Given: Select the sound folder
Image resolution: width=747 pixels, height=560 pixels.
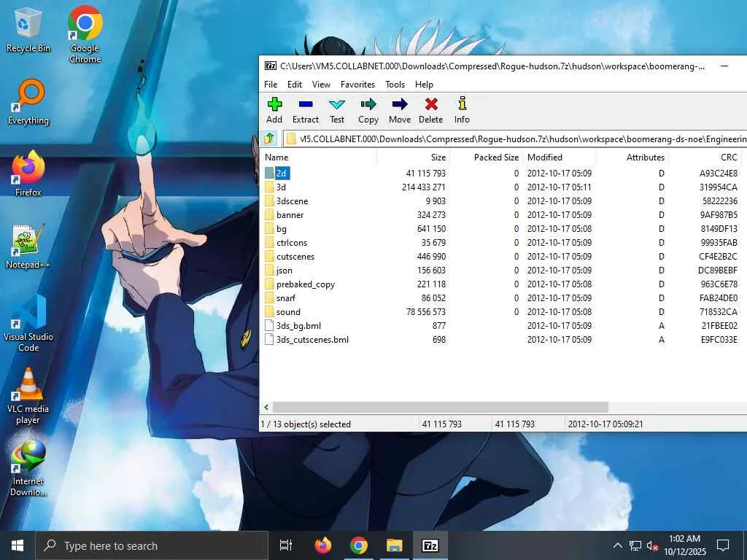Looking at the screenshot, I should coord(288,312).
